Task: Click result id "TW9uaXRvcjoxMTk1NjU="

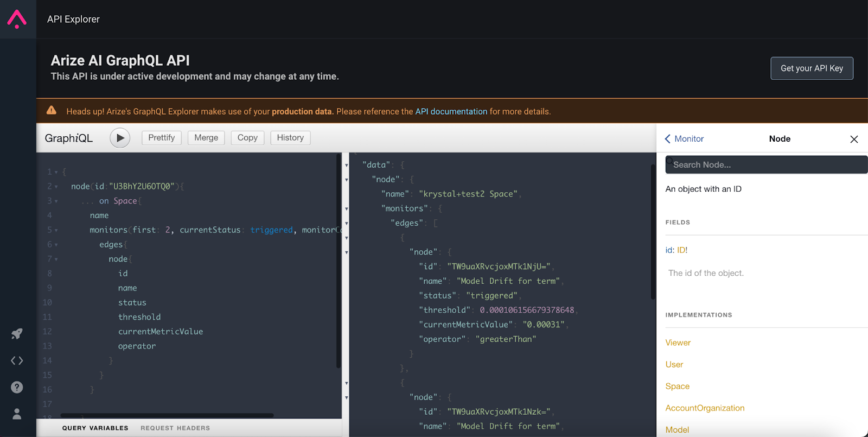Action: [499, 267]
